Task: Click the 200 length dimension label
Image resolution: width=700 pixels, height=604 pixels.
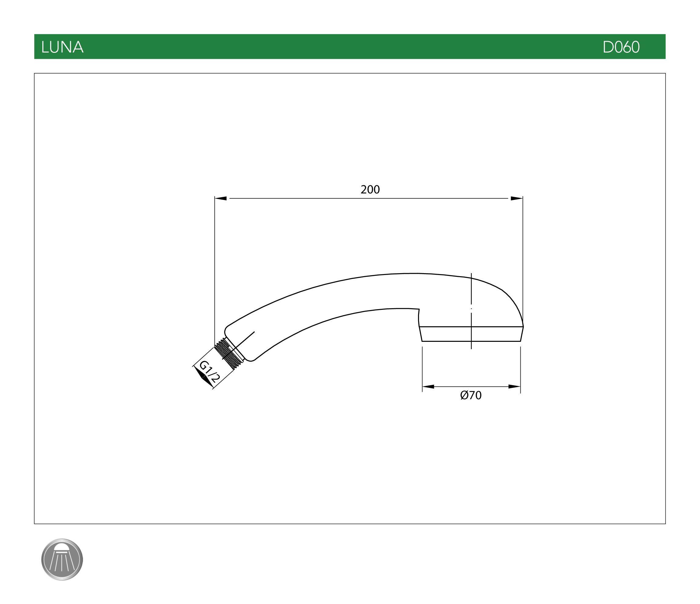Action: click(x=370, y=190)
